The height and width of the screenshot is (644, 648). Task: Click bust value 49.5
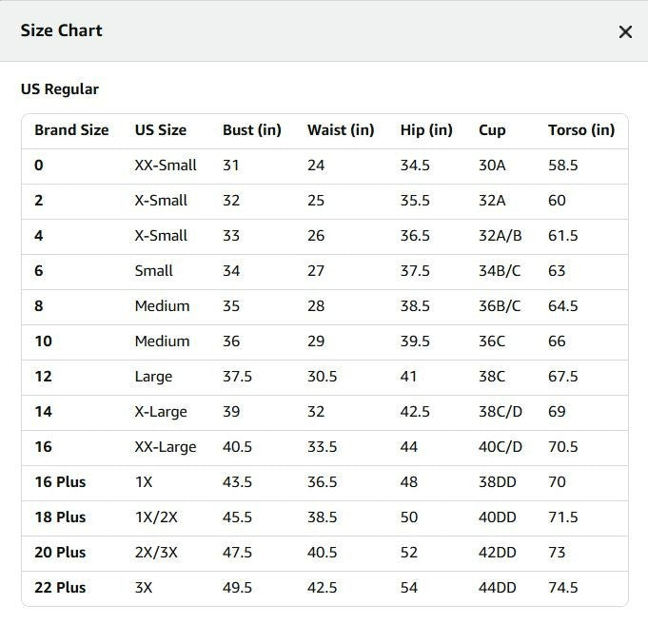point(237,588)
